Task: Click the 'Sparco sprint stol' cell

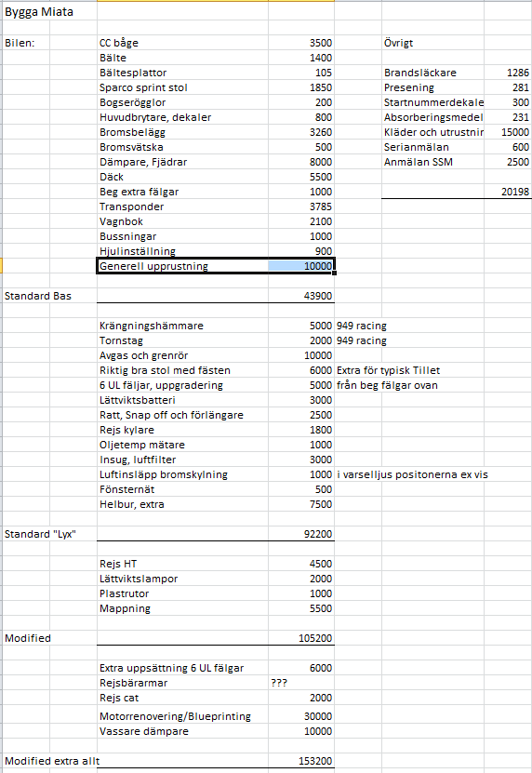Action: [x=182, y=87]
